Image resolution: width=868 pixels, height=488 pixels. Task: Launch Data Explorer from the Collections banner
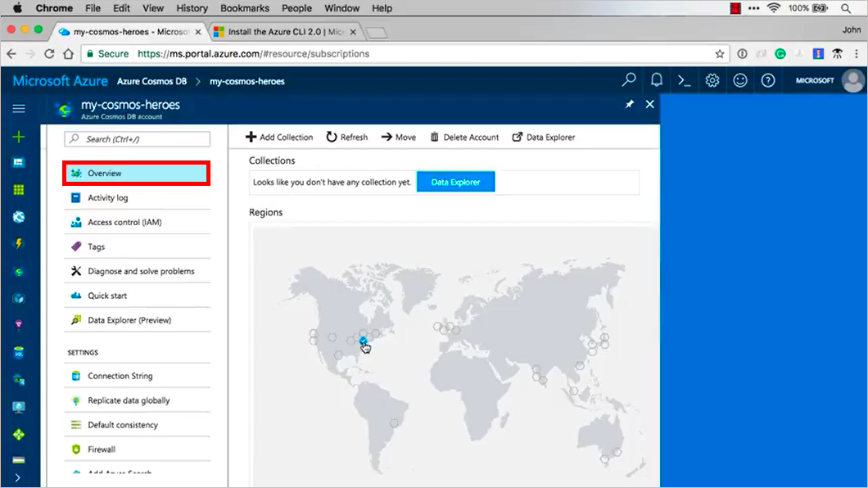click(455, 181)
